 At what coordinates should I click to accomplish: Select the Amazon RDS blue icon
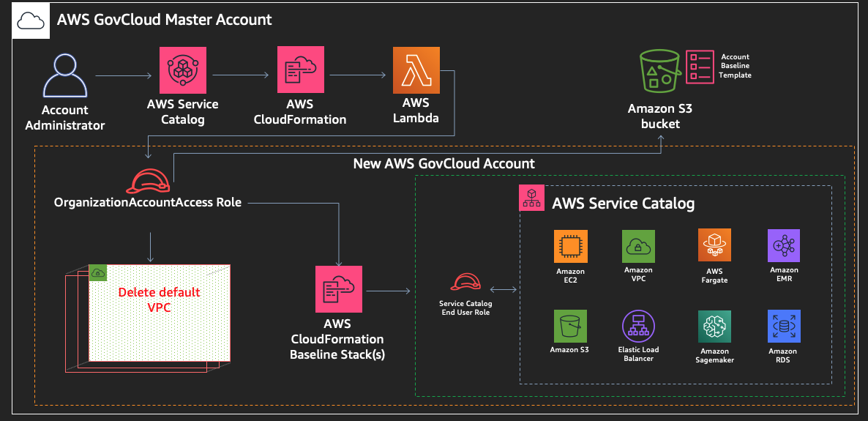784,327
